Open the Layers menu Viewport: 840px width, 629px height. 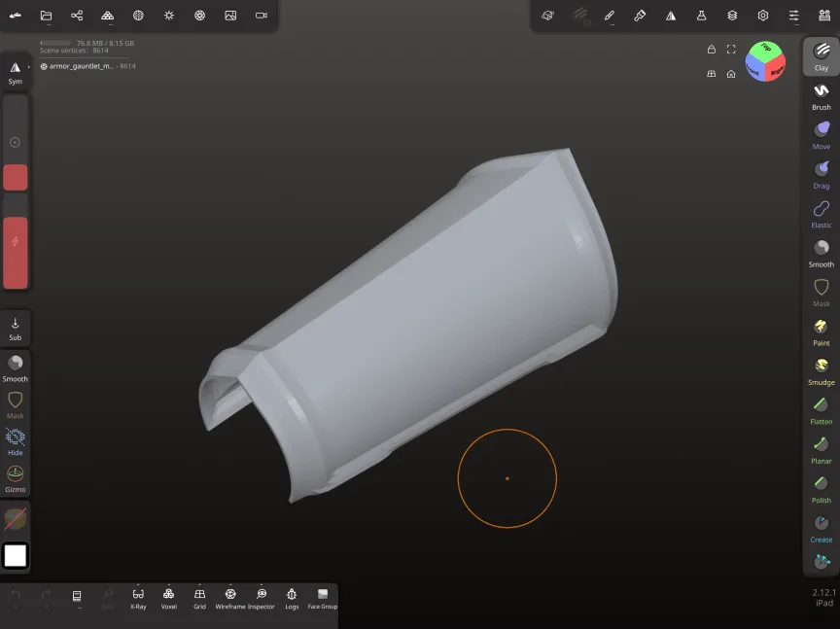coord(732,16)
